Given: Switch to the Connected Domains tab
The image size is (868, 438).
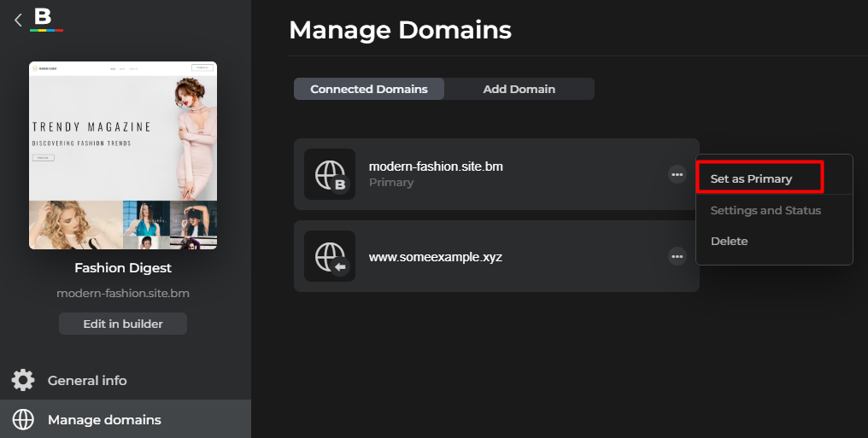Looking at the screenshot, I should (369, 89).
